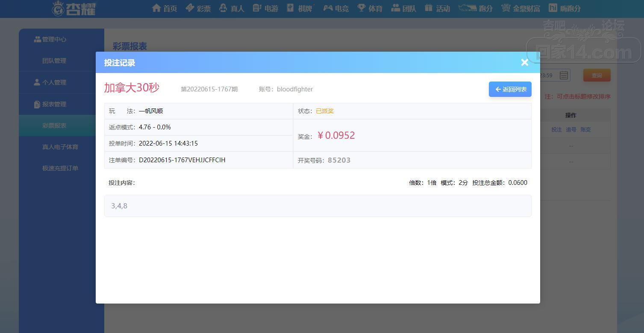The height and width of the screenshot is (333, 644).
Task: Open the 团队 team menu
Action: [403, 8]
